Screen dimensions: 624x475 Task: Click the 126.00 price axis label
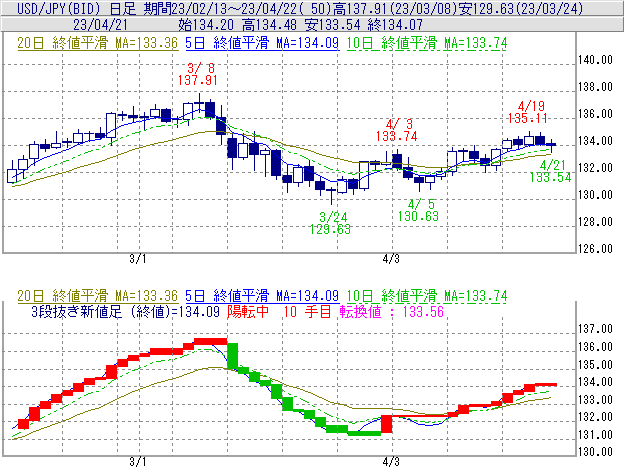pyautogui.click(x=595, y=249)
